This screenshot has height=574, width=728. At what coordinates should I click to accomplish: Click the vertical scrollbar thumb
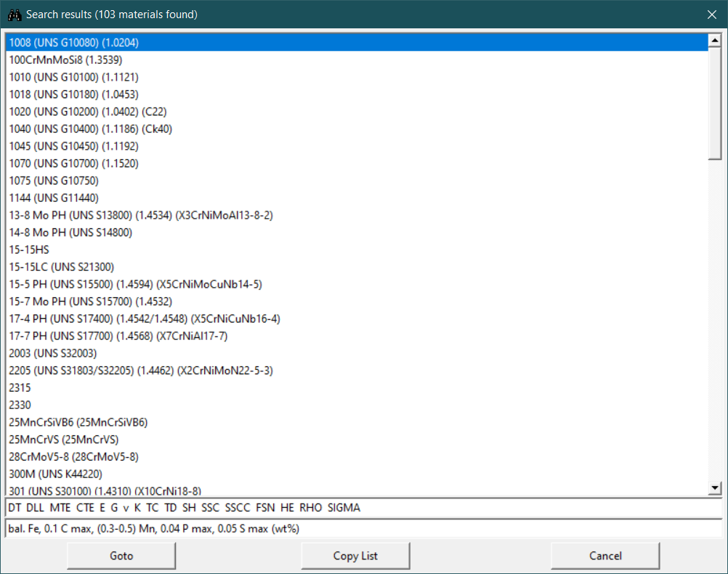tap(715, 102)
